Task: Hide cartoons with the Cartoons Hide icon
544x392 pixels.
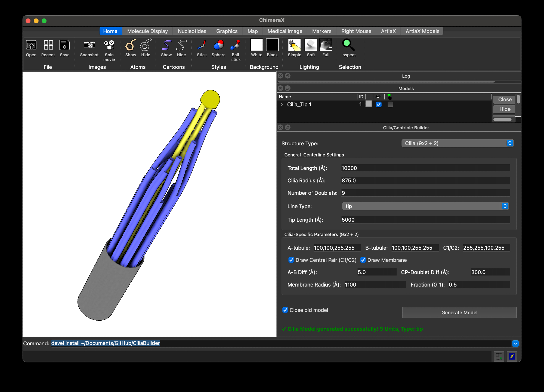Action: click(x=181, y=45)
